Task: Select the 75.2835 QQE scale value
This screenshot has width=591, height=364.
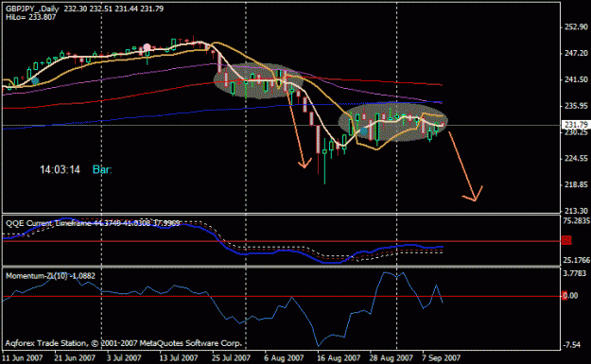Action: coord(576,221)
